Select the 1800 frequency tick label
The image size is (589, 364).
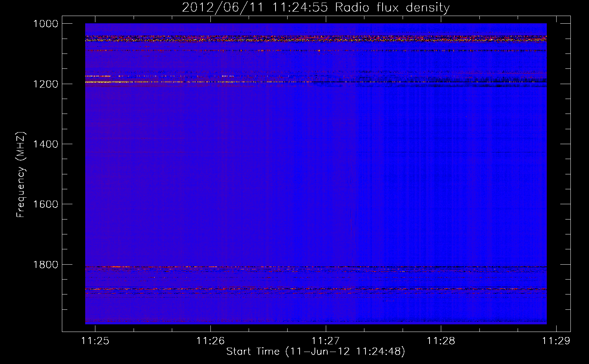click(46, 265)
